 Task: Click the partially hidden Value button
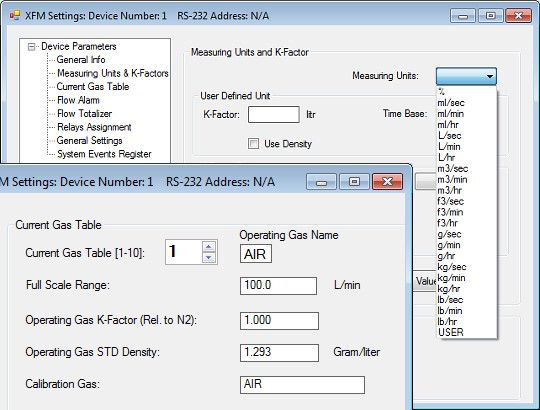(x=425, y=281)
